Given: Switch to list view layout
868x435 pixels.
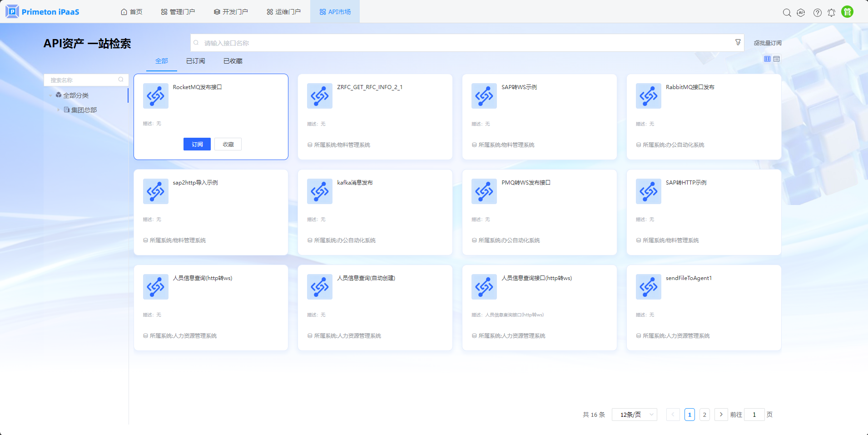Looking at the screenshot, I should pos(777,59).
